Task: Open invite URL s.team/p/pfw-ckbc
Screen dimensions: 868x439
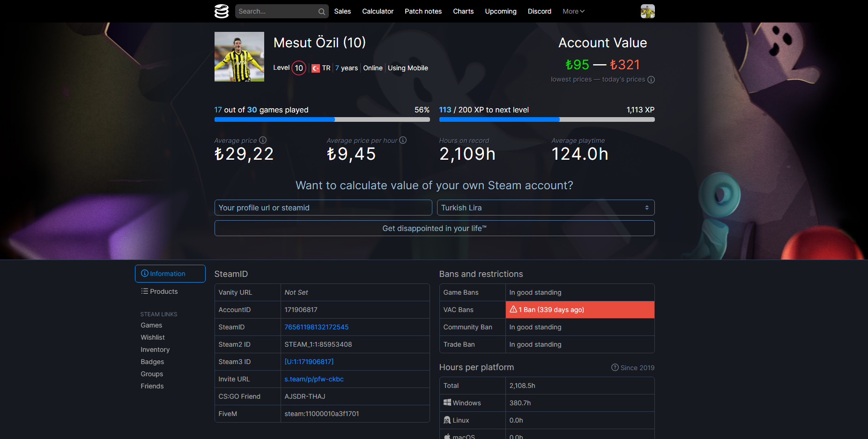Action: pos(314,379)
